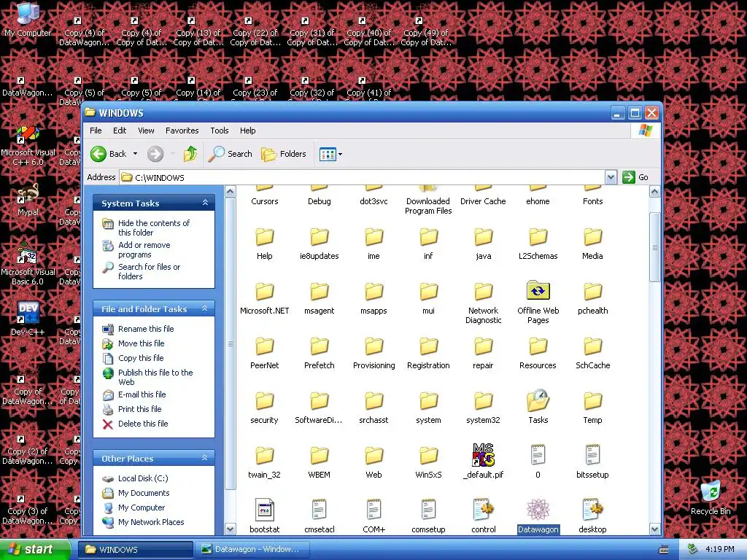Open the File menu
747x560 pixels.
click(x=96, y=131)
